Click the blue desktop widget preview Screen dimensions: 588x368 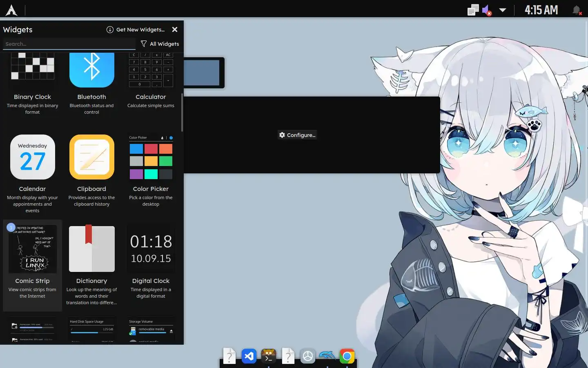coord(202,73)
